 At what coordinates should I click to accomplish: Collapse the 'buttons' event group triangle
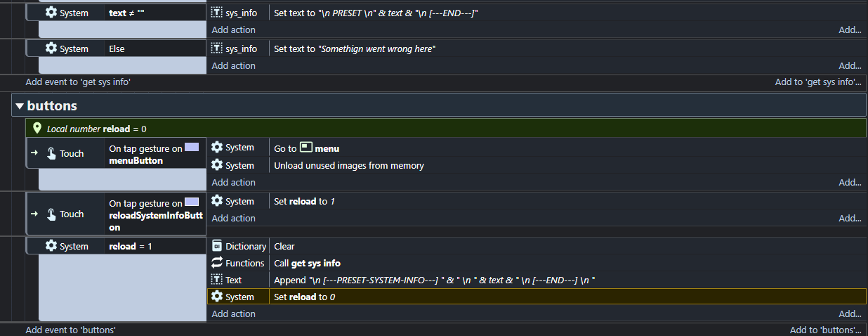(x=20, y=106)
